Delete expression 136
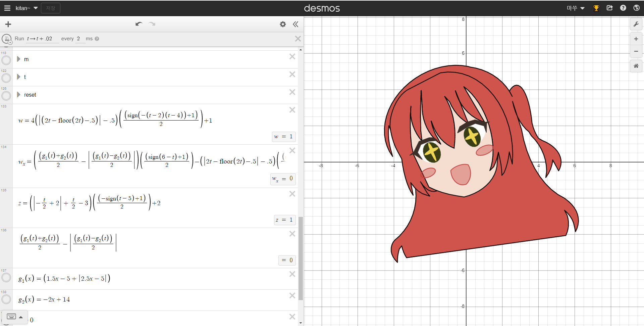This screenshot has width=644, height=326. [292, 234]
